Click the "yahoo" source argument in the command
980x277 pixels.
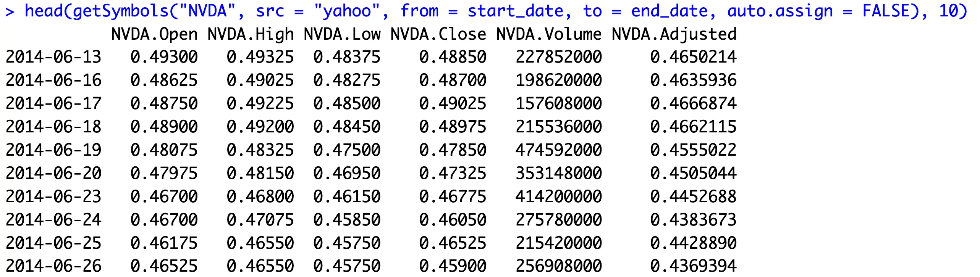point(347,11)
